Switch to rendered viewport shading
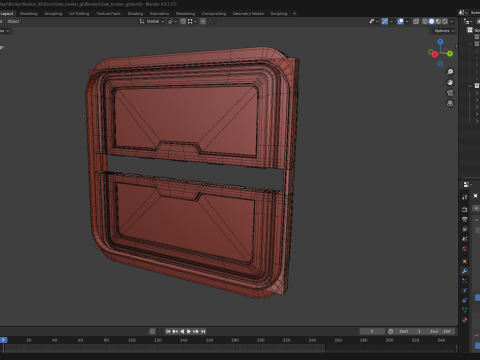 tap(445, 21)
